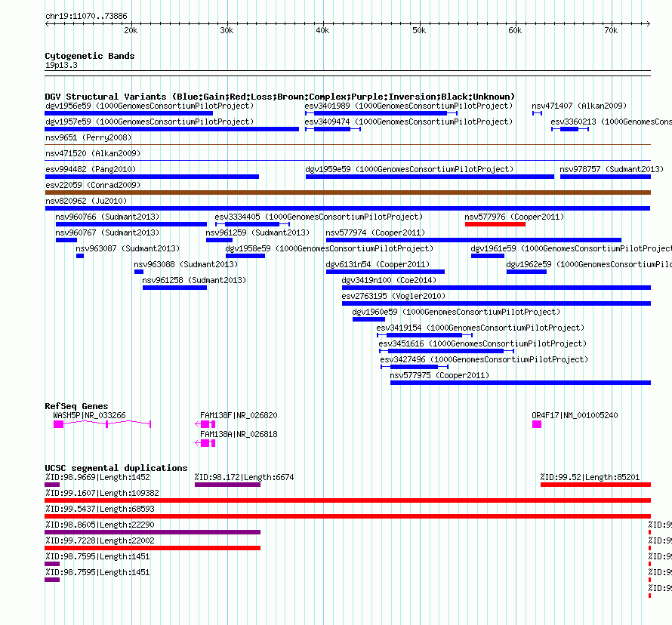This screenshot has width=672, height=625.
Task: Select nsv963088 (Sudmant2013) variant
Action: tap(139, 272)
